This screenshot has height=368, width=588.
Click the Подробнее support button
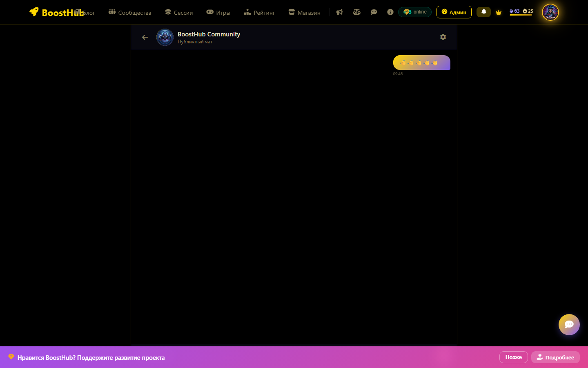[555, 357]
